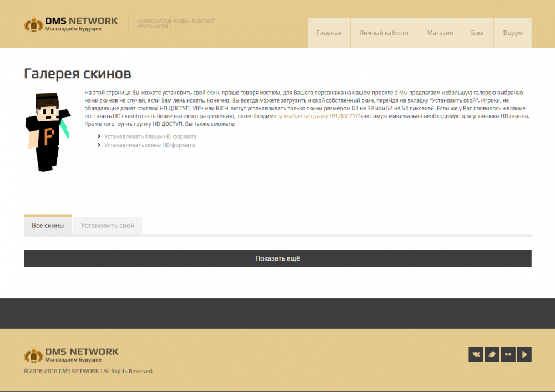Screen dimensions: 555x392
Task: Visit the Форум menu item
Action: coord(512,33)
